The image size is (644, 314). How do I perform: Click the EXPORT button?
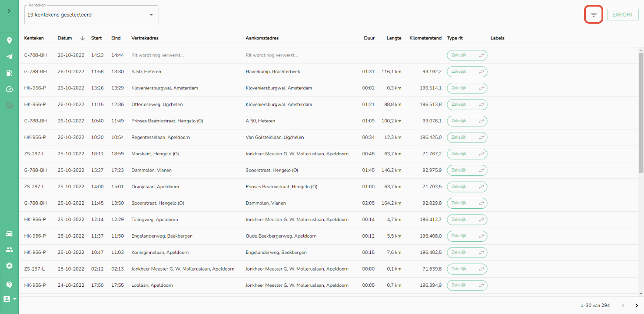coord(623,15)
